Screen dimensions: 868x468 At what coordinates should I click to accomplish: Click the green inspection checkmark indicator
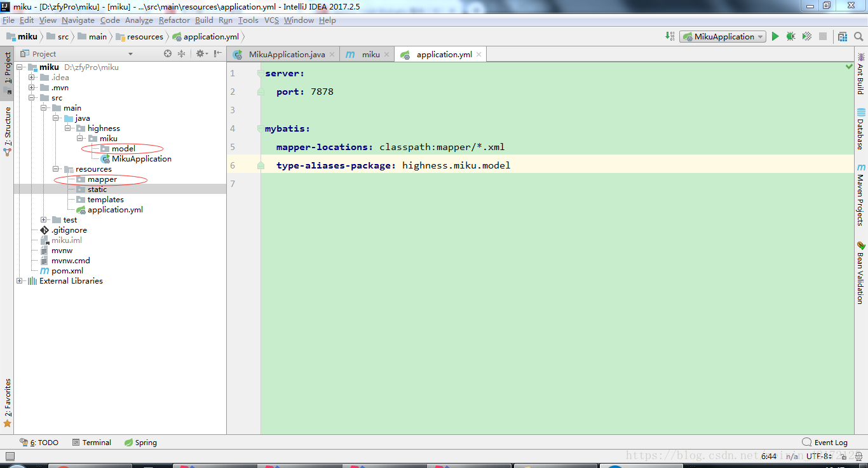coord(850,67)
